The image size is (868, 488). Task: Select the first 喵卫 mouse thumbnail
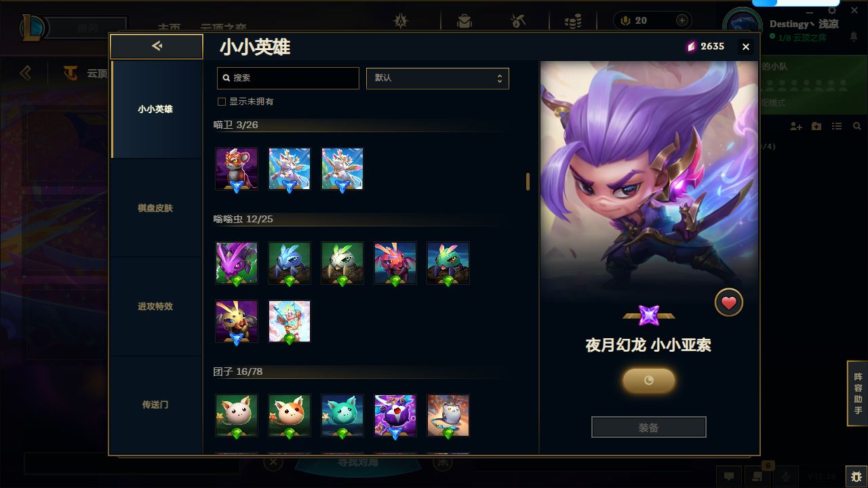coord(237,169)
